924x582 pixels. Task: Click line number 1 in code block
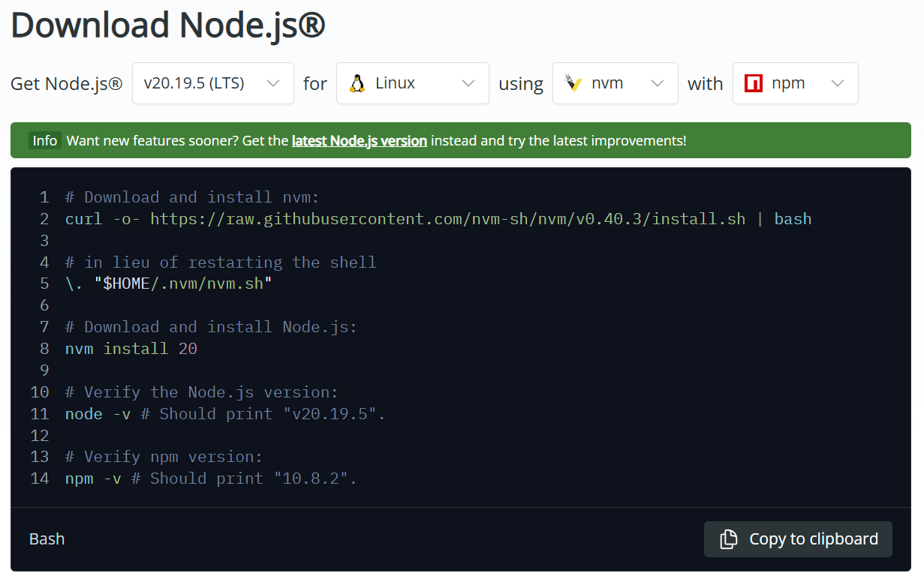[44, 197]
